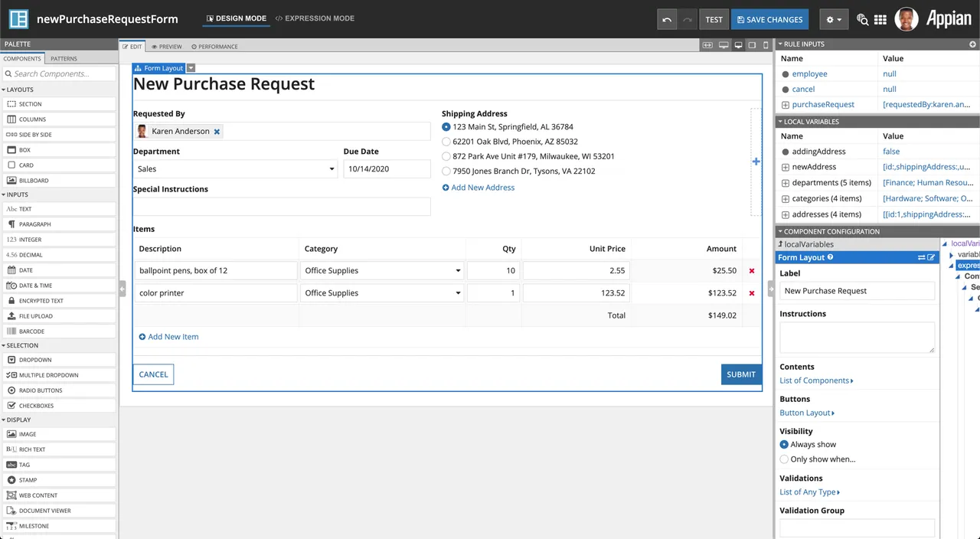Select the tablet preview icon
The image size is (980, 539).
752,45
